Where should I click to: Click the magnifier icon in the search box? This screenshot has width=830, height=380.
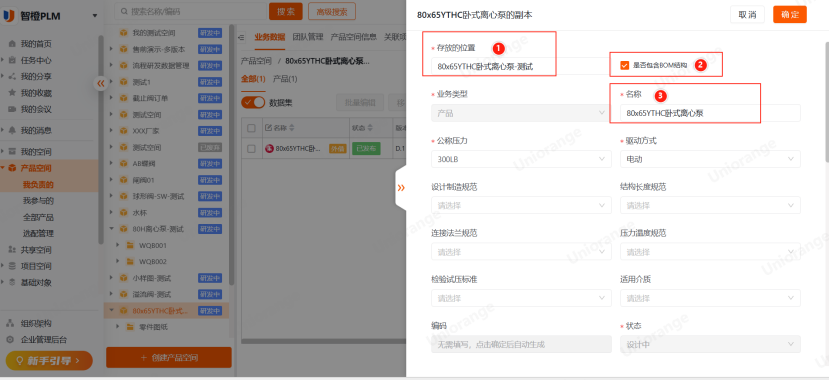pos(123,11)
